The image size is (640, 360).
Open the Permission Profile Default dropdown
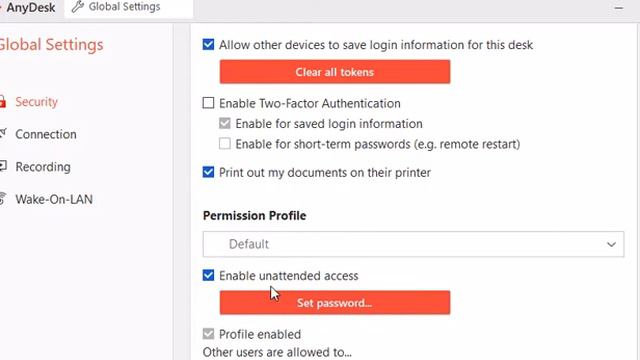(413, 244)
